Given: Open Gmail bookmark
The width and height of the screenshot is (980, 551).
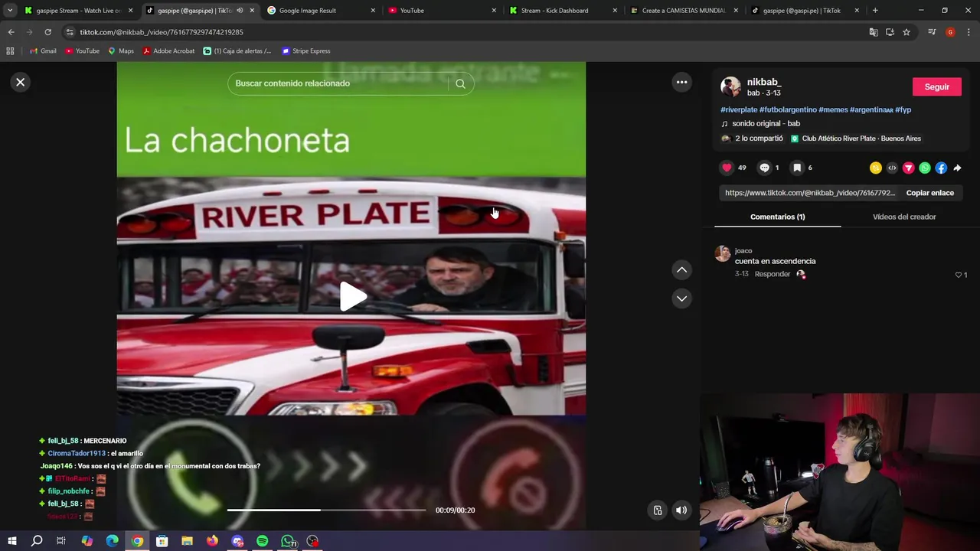Looking at the screenshot, I should point(43,51).
